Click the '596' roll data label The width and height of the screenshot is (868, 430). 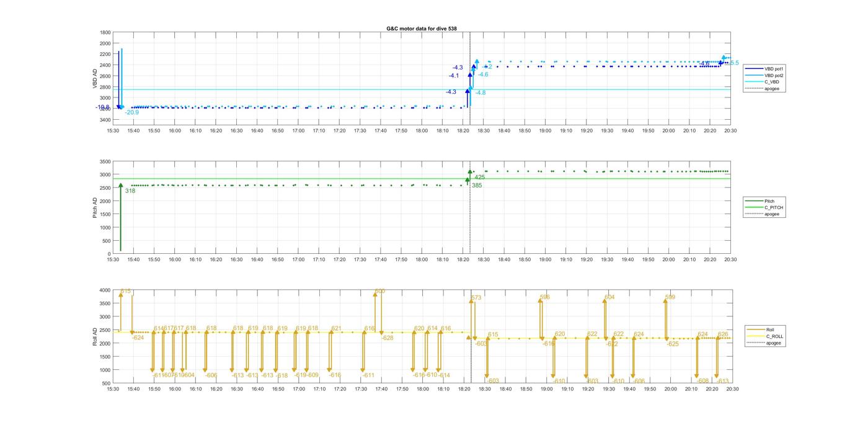(x=545, y=298)
